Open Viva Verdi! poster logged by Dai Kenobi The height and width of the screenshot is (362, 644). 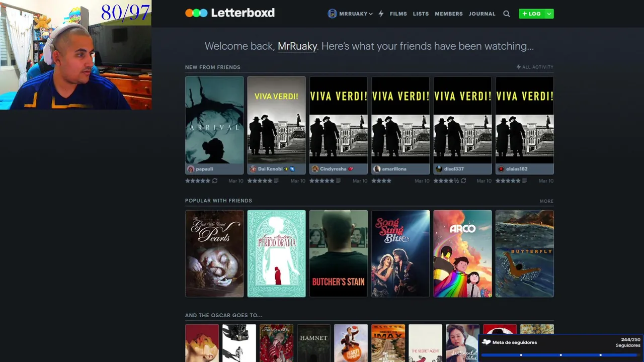pyautogui.click(x=276, y=120)
